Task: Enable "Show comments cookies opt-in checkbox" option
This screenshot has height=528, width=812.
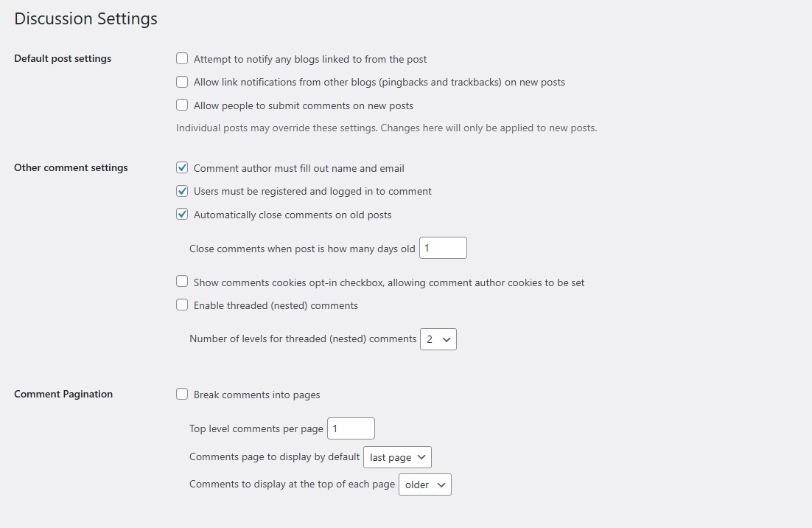Action: (x=182, y=281)
